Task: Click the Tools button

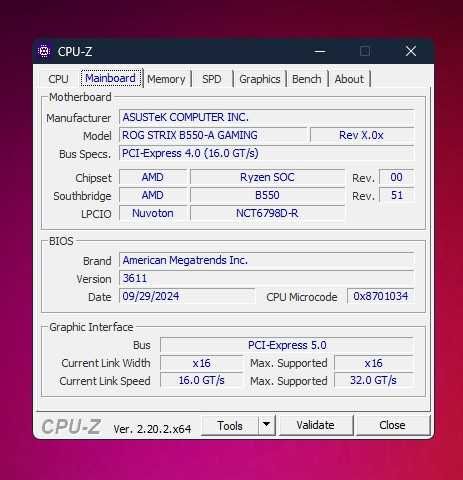Action: (230, 426)
